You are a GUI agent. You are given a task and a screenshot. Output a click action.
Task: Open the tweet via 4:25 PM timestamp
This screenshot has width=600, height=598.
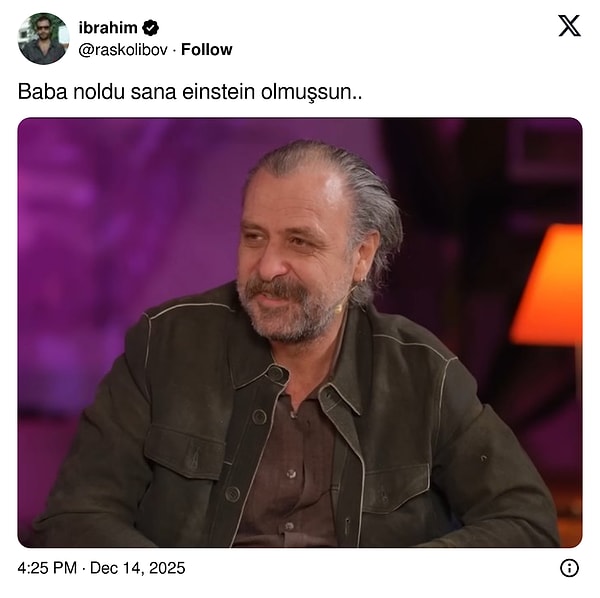pyautogui.click(x=47, y=568)
